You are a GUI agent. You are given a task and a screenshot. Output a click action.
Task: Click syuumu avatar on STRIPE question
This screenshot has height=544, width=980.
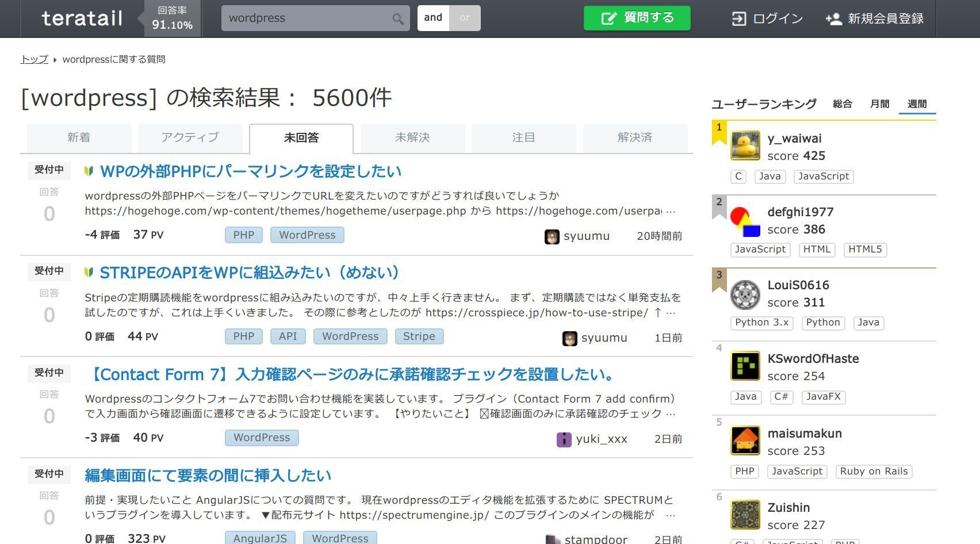(x=569, y=338)
